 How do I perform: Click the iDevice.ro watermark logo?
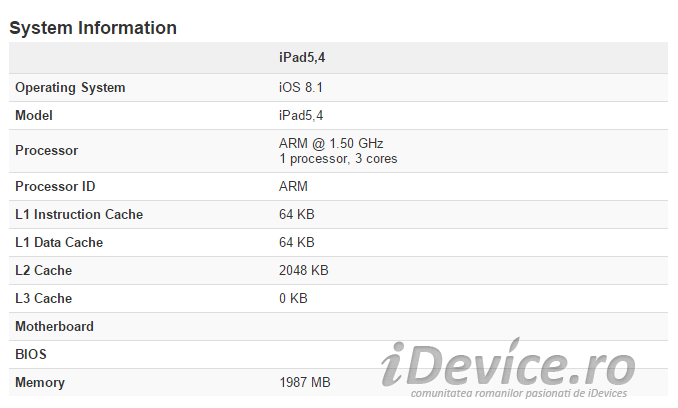coord(508,367)
